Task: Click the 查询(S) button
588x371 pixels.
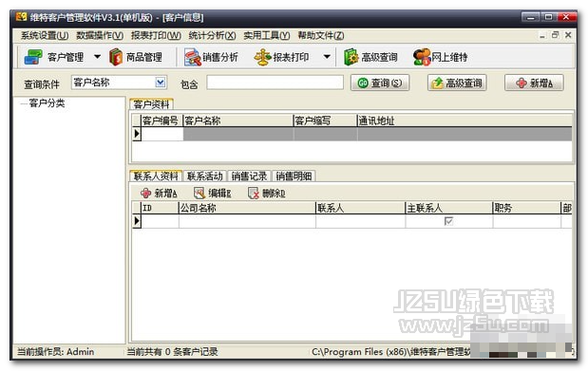Action: [380, 83]
